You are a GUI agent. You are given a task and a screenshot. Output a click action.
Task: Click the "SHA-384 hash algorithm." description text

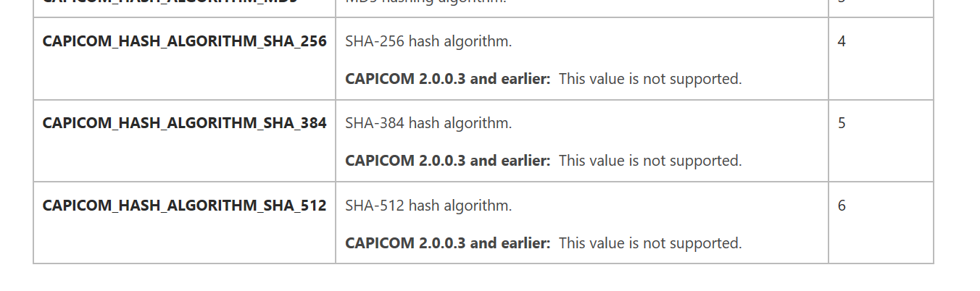point(428,123)
